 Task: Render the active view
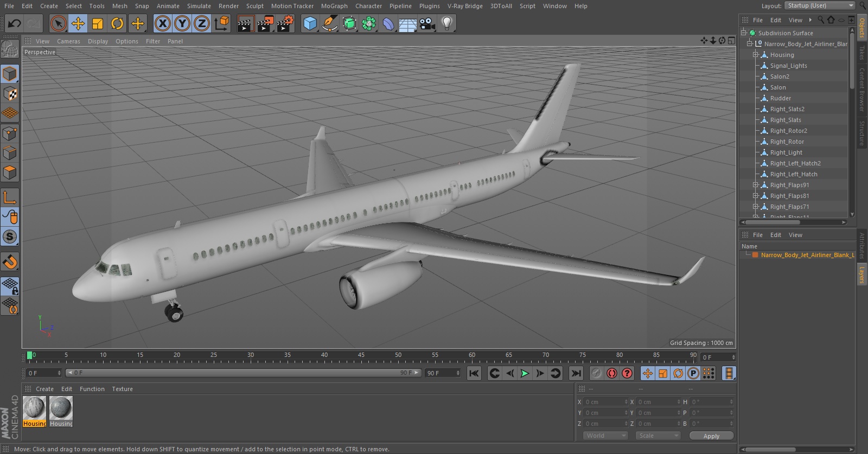[x=245, y=23]
